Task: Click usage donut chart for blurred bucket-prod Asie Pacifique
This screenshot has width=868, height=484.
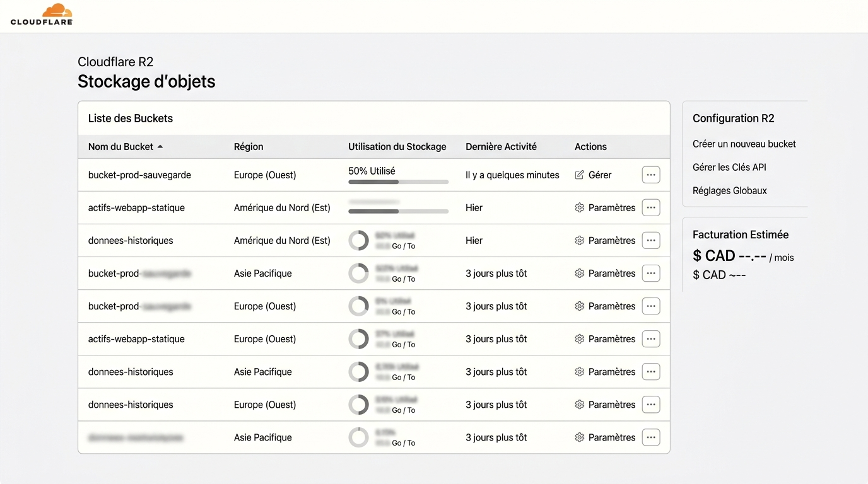Action: coord(359,273)
